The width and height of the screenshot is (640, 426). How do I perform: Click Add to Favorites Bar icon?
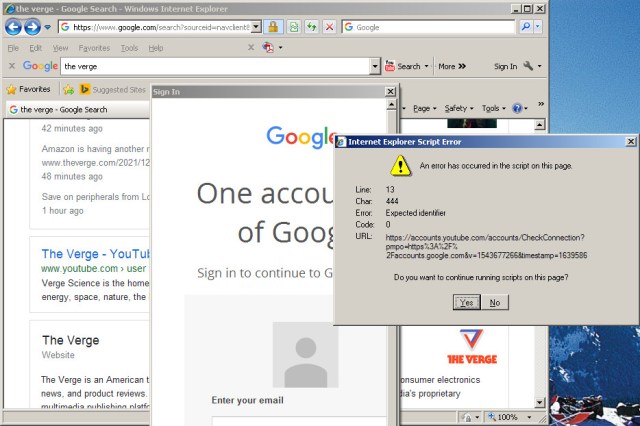tap(69, 89)
